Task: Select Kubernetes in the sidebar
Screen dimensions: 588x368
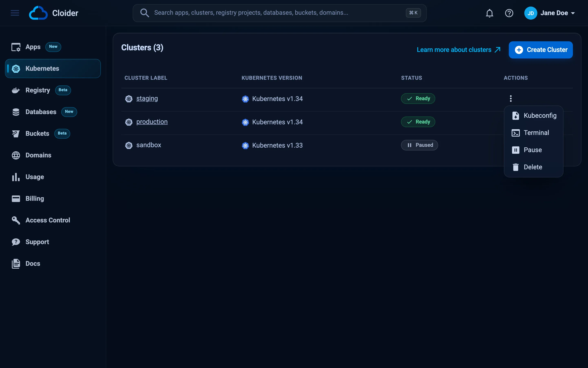Action: 53,68
